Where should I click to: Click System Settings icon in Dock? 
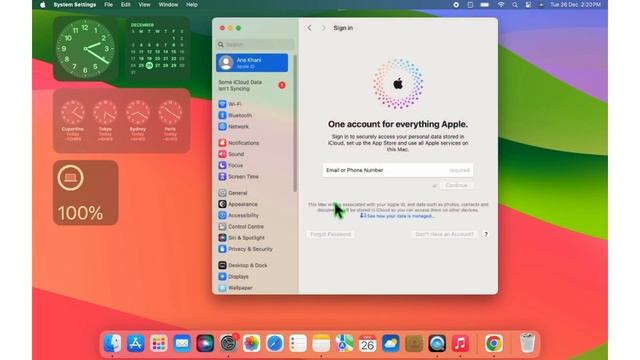(229, 343)
